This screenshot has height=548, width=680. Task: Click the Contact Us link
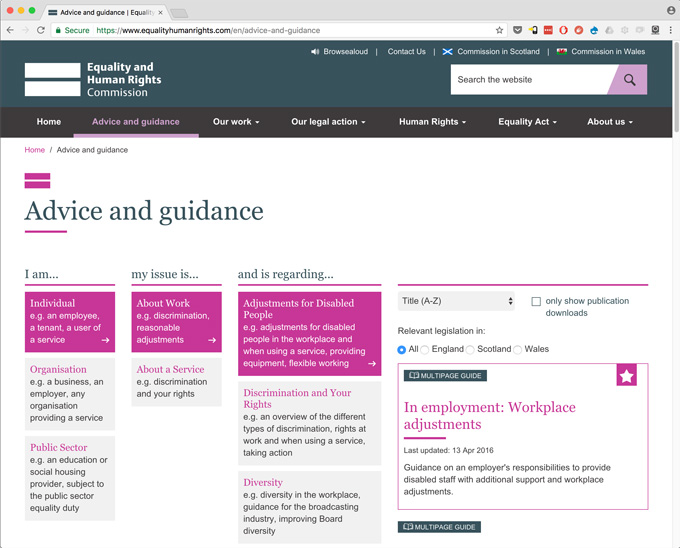[x=406, y=52]
